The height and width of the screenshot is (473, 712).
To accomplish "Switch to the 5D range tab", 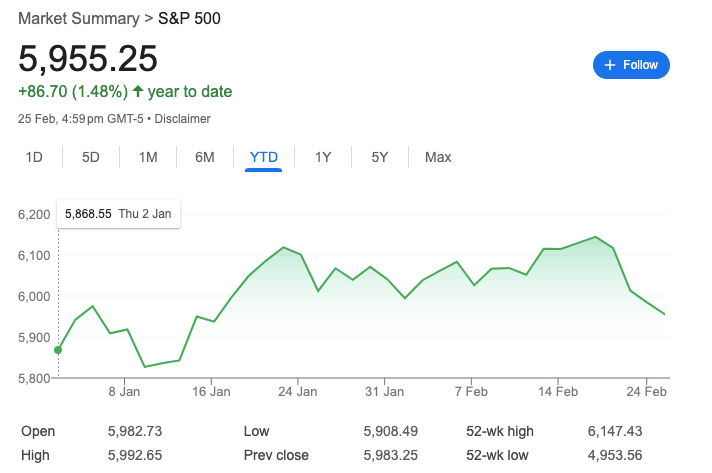I will point(91,157).
